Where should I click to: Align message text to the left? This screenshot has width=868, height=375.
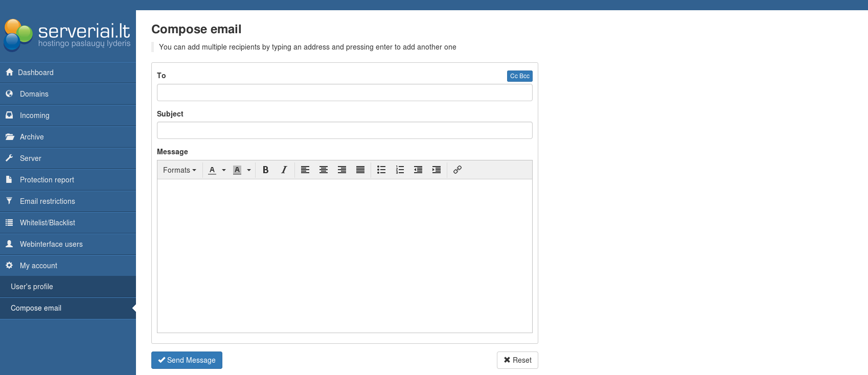click(305, 170)
